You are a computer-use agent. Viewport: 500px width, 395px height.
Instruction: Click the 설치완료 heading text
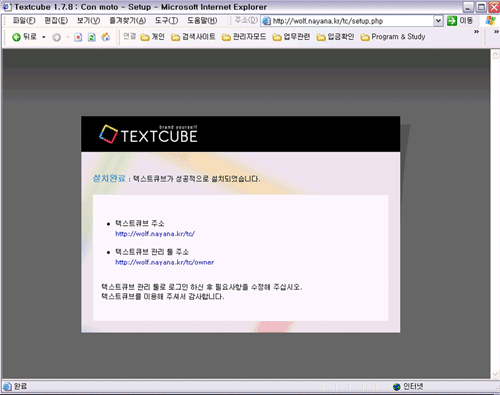[109, 178]
